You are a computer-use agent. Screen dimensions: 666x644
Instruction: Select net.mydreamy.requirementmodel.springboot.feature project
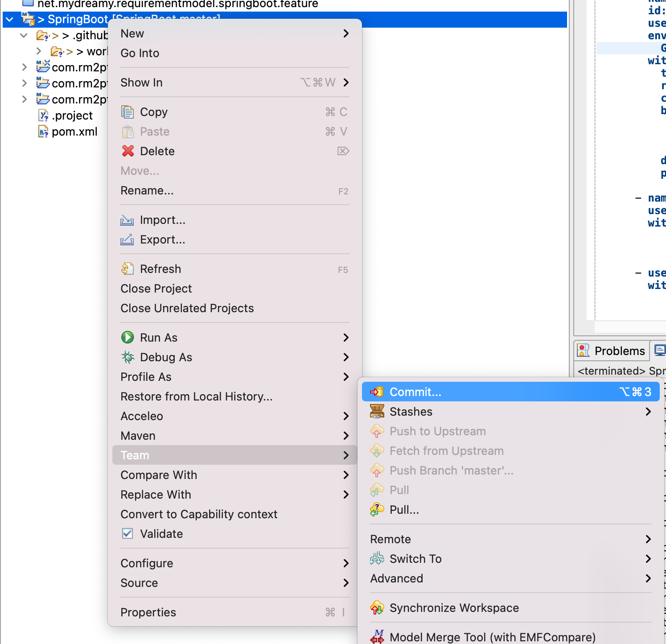pyautogui.click(x=178, y=4)
